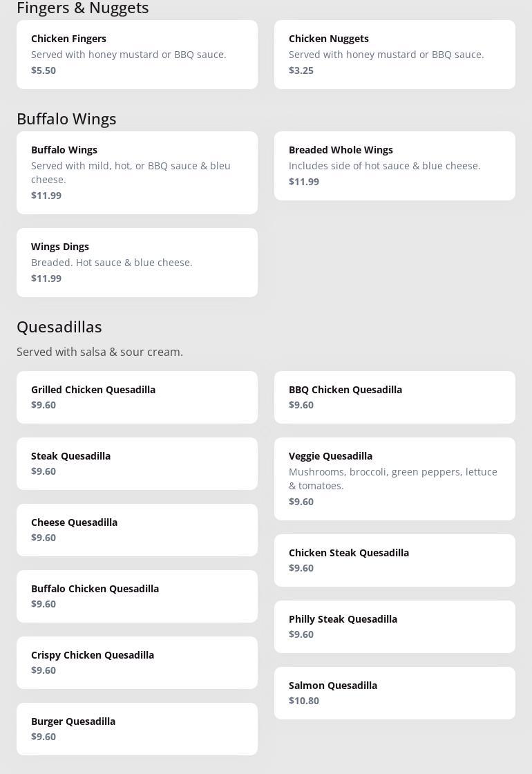The image size is (532, 774).
Task: Click the Fingers & Nuggets heading
Action: pos(83,8)
